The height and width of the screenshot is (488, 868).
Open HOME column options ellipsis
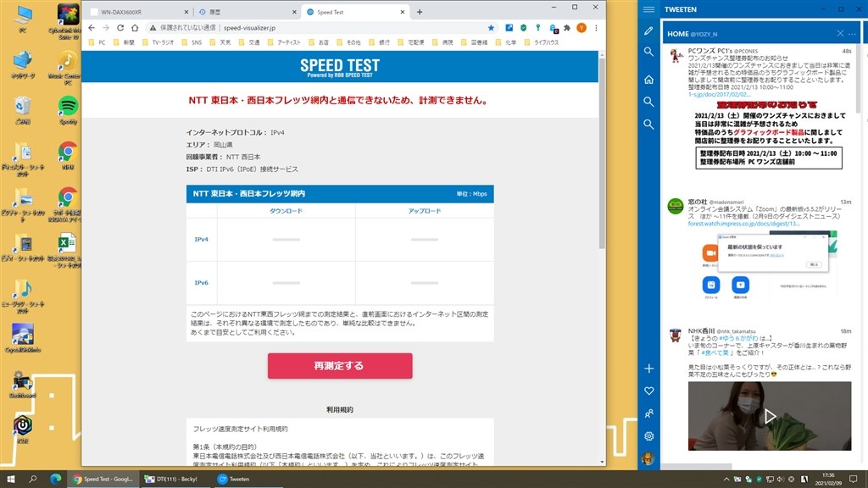tap(852, 34)
